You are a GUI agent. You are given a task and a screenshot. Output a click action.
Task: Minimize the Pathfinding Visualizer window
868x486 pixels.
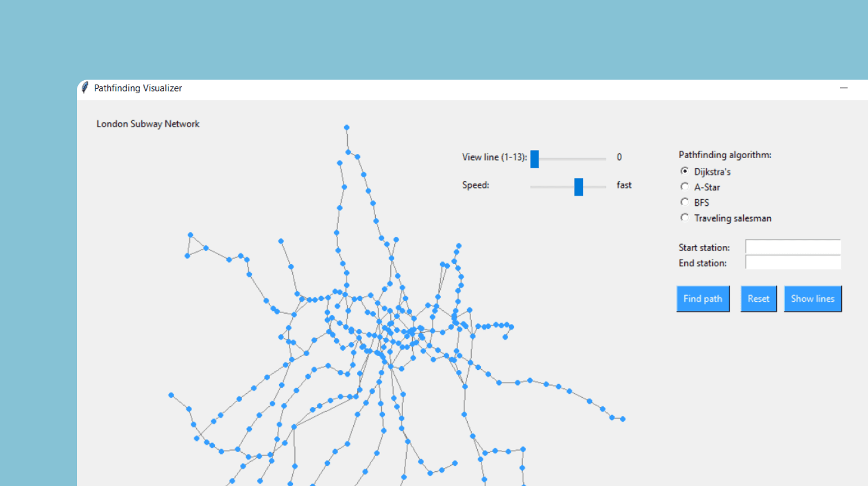(843, 88)
